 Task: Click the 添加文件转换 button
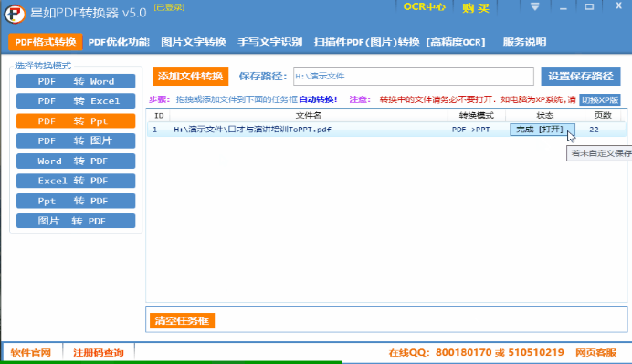[190, 76]
